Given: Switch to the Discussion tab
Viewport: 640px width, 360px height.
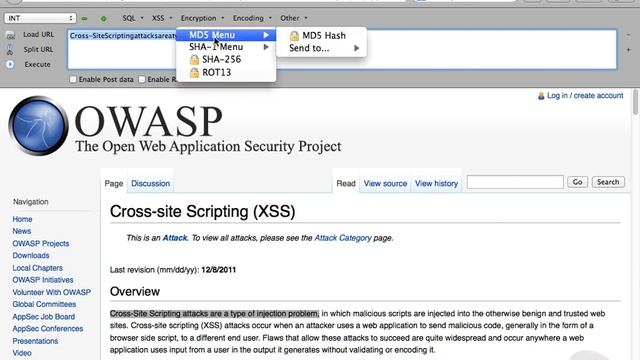Looking at the screenshot, I should [x=150, y=184].
